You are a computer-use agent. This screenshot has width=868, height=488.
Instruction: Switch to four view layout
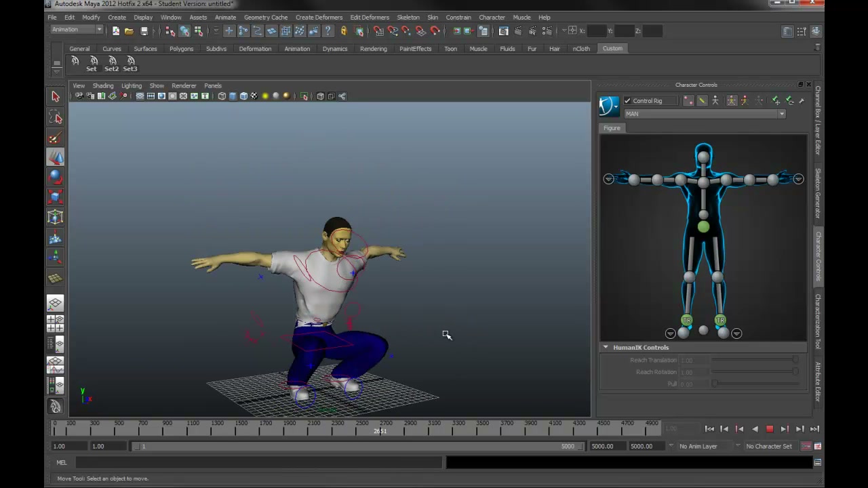56,323
